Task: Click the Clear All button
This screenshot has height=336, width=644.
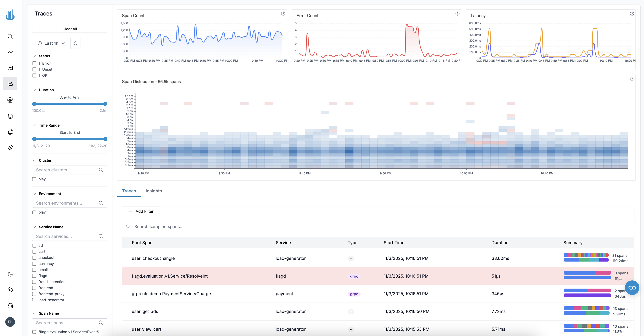Action: coord(69,29)
